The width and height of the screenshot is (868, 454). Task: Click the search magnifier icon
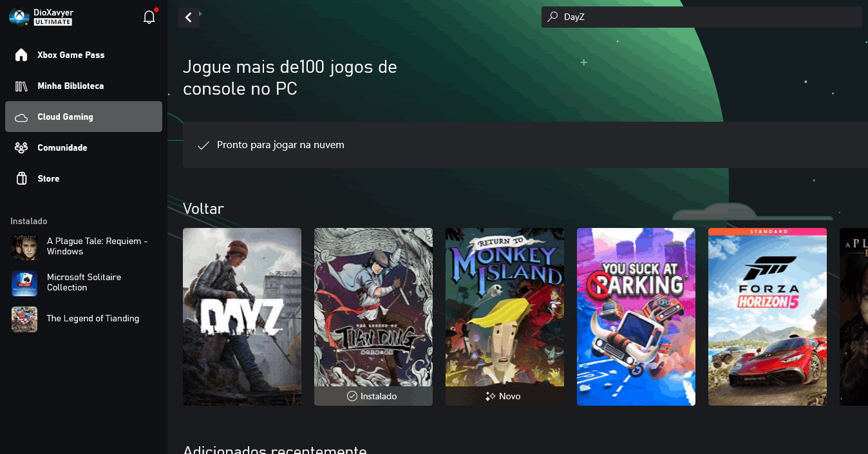pos(552,17)
